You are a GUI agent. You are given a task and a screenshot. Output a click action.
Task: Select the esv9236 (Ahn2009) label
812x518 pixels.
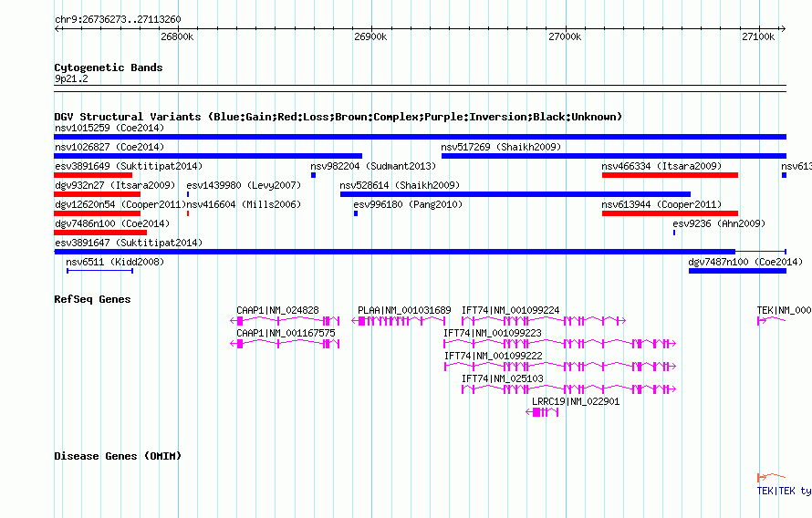click(x=719, y=223)
